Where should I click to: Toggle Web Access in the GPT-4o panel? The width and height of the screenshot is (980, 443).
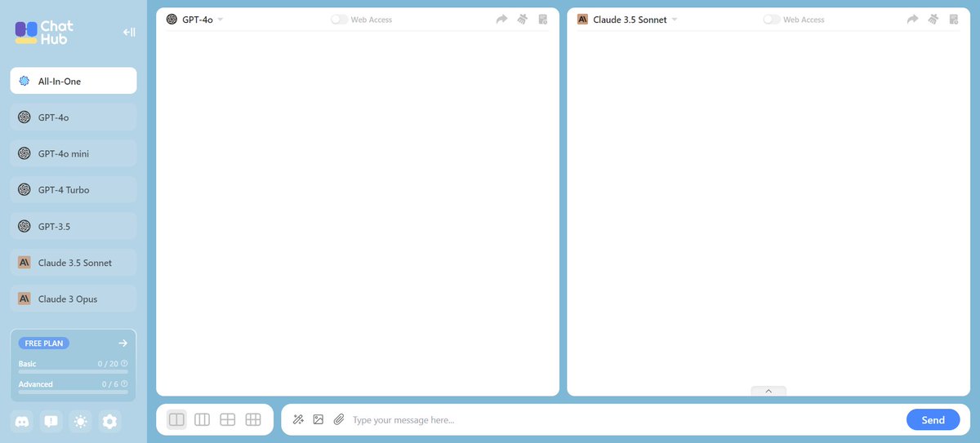point(339,20)
